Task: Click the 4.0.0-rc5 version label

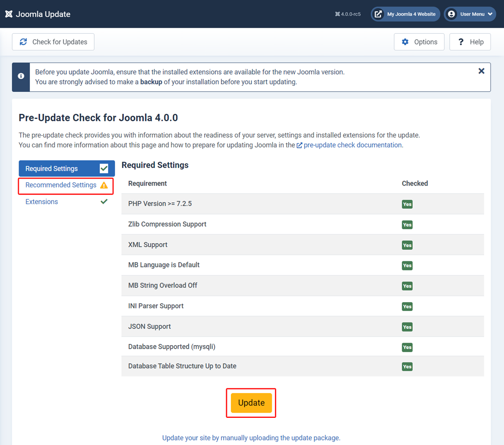Action: point(348,14)
